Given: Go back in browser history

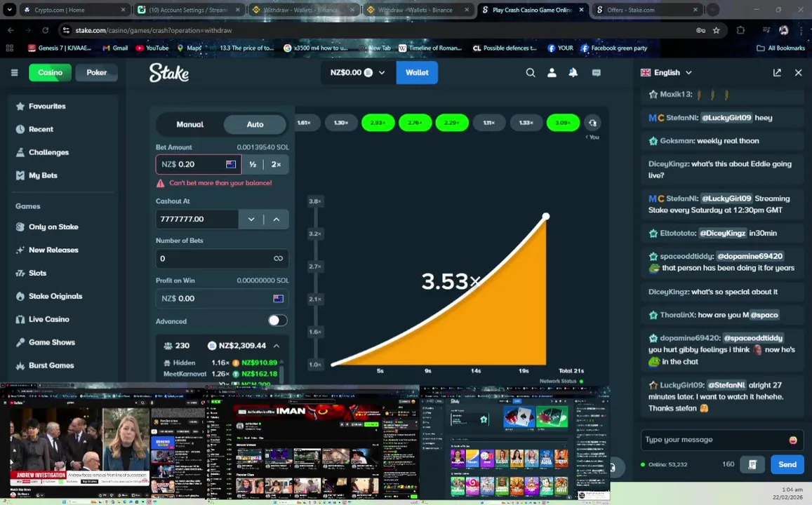Looking at the screenshot, I should click(x=11, y=31).
